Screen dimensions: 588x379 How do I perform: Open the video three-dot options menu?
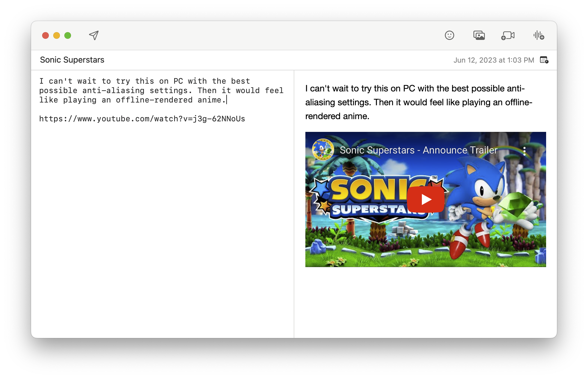(524, 151)
